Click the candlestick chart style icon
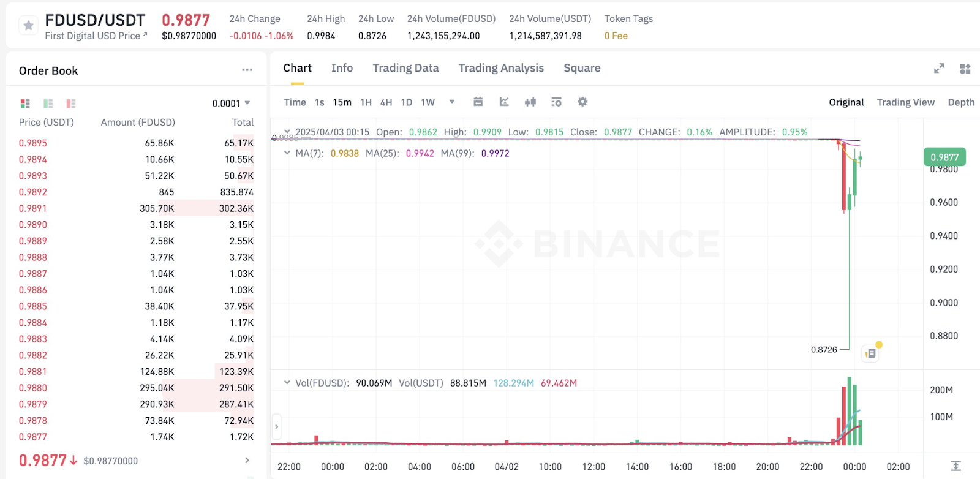 (x=530, y=102)
